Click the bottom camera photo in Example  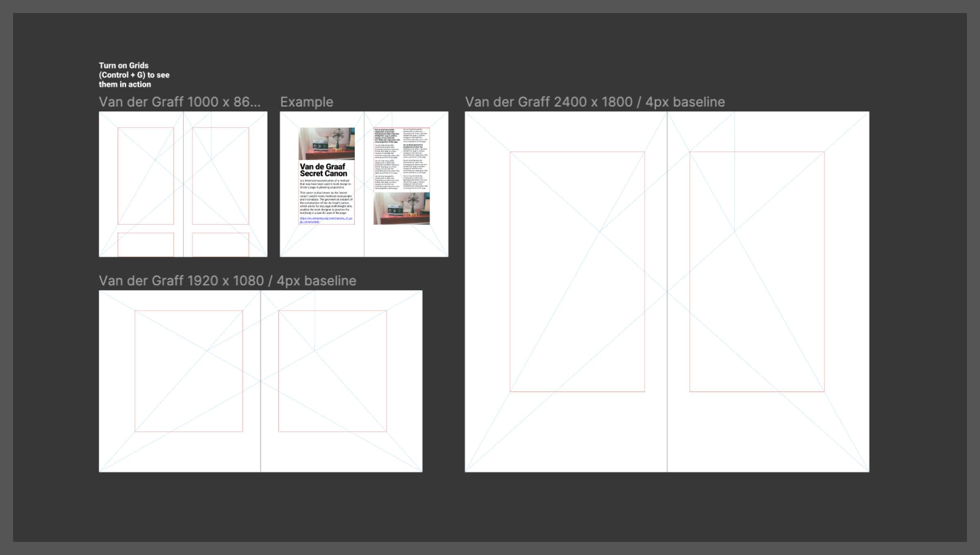[401, 209]
